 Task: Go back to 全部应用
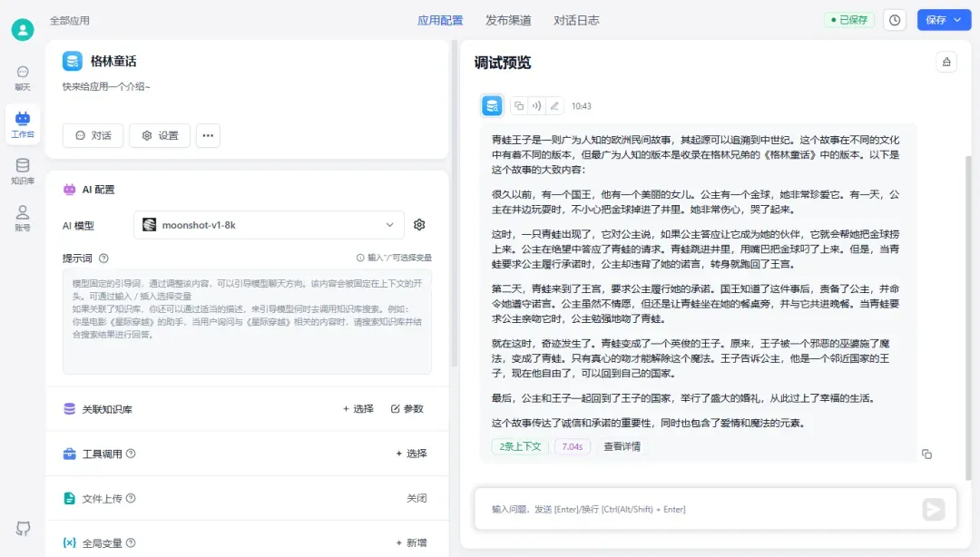coord(69,21)
